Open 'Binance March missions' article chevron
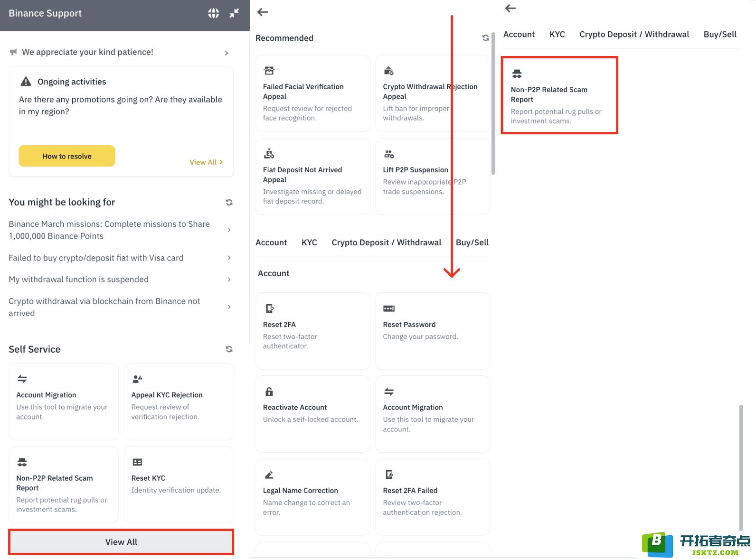The height and width of the screenshot is (559, 756). [229, 230]
